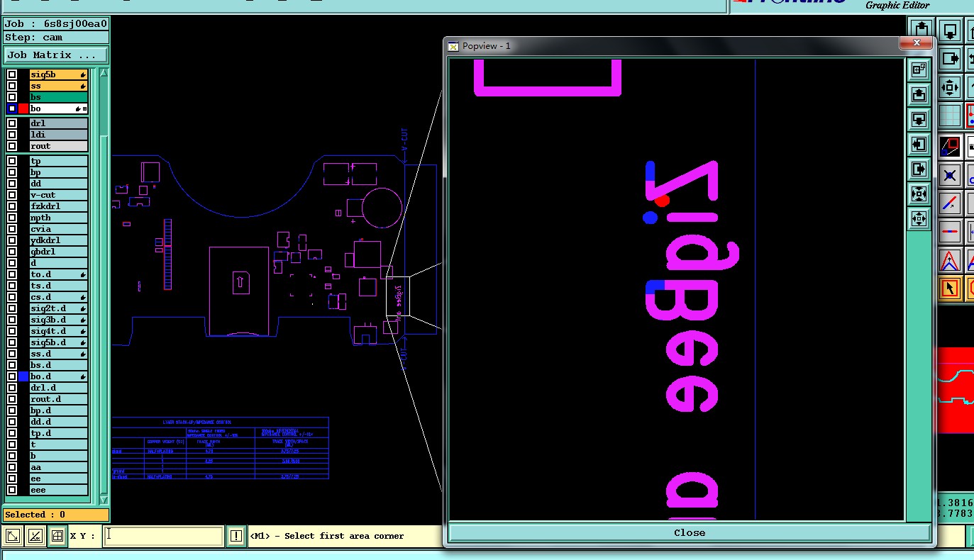Click the Selected : 0 status label
The width and height of the screenshot is (974, 560).
coord(56,515)
